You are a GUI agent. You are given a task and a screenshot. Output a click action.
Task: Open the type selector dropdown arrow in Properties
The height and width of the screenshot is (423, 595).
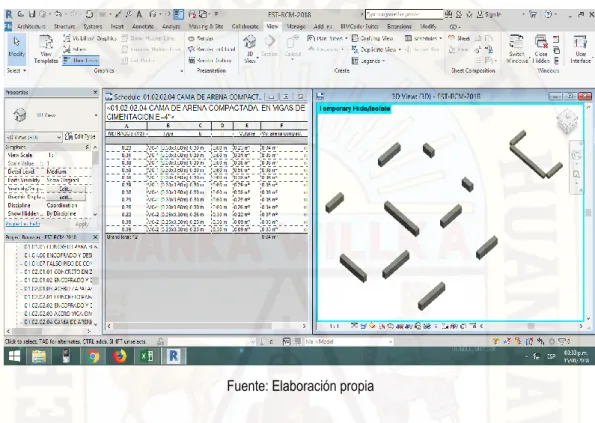(96, 115)
